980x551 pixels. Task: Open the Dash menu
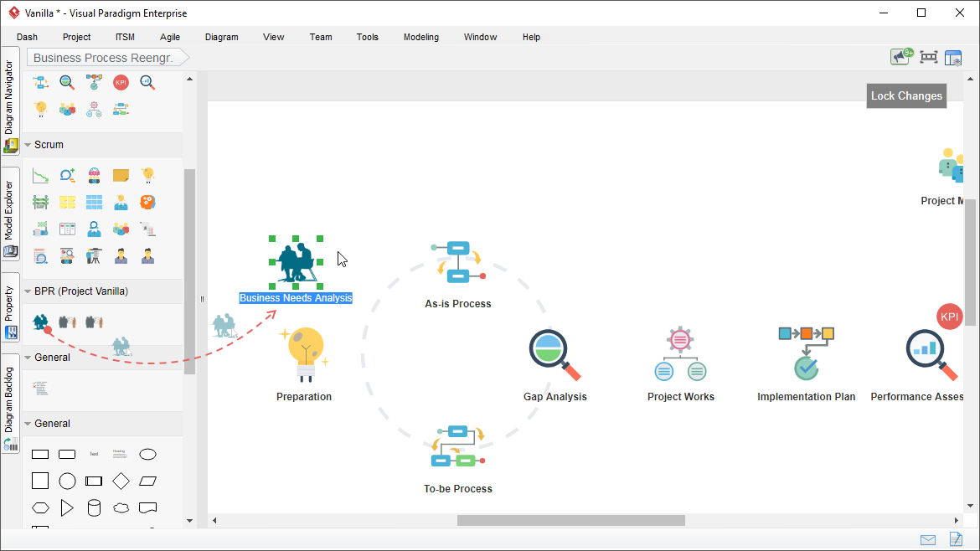pyautogui.click(x=27, y=37)
